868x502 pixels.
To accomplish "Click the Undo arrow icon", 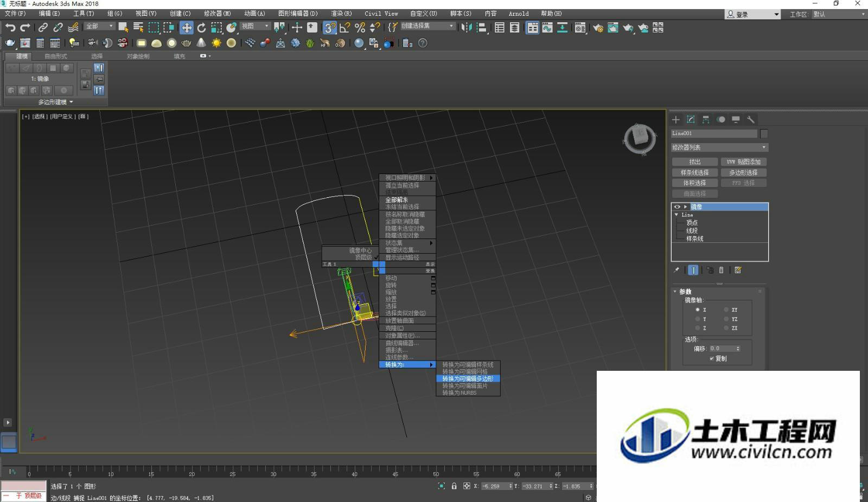I will point(10,27).
